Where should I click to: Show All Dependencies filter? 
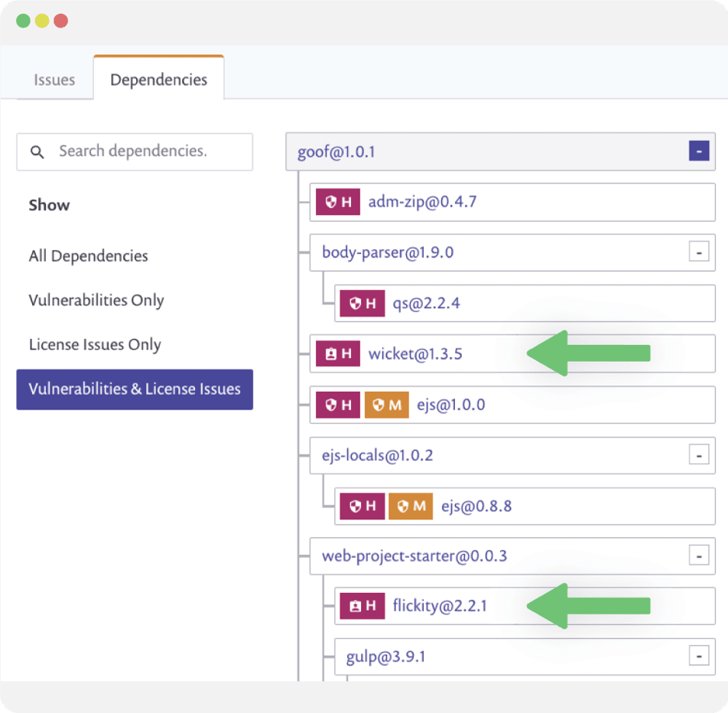(88, 256)
